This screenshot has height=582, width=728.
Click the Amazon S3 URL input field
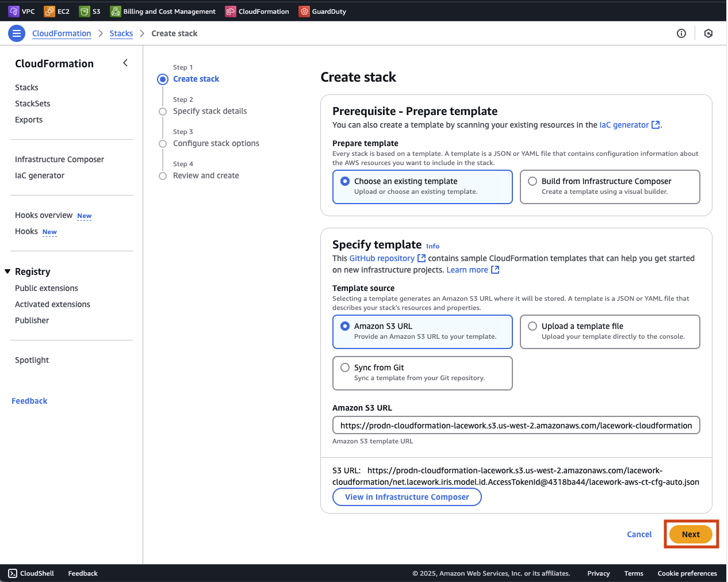coord(516,426)
